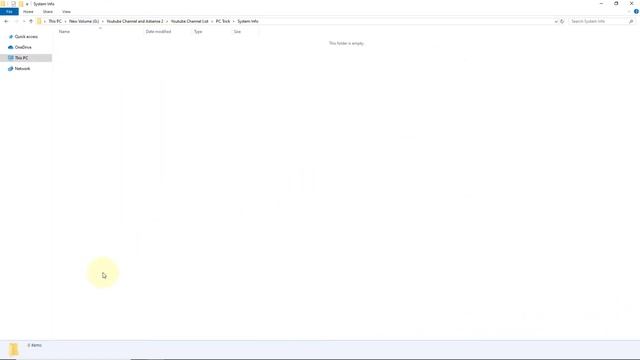This screenshot has width=640, height=360.
Task: Click the Forward navigation arrow
Action: (x=16, y=21)
